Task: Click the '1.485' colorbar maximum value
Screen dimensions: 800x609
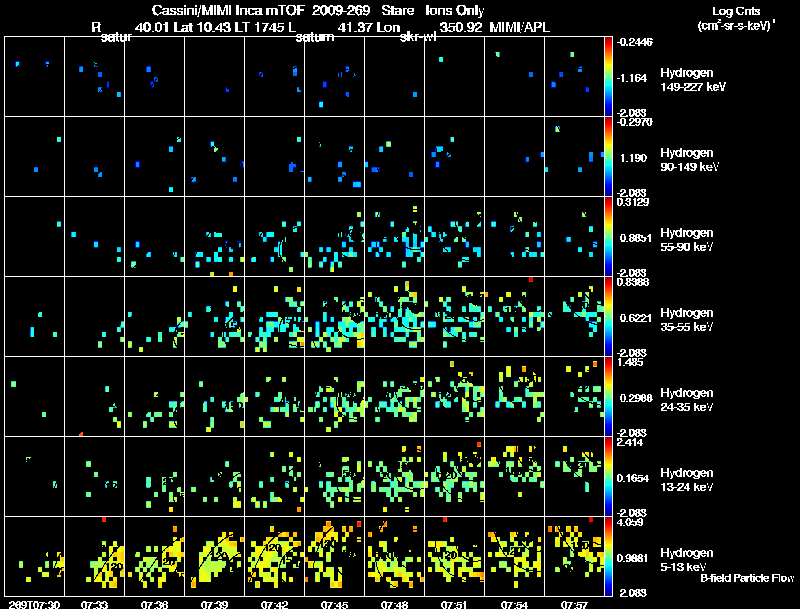Action: point(630,362)
